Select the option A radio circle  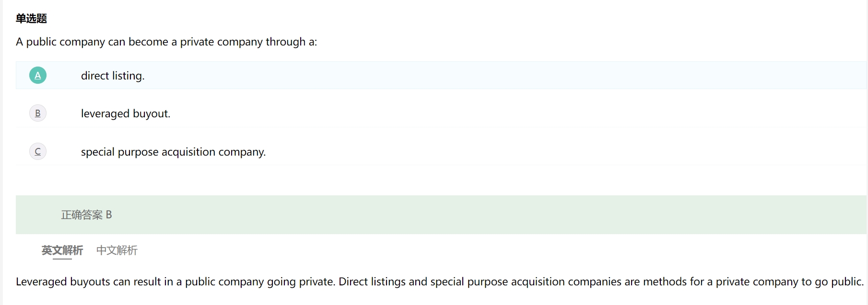tap(38, 76)
